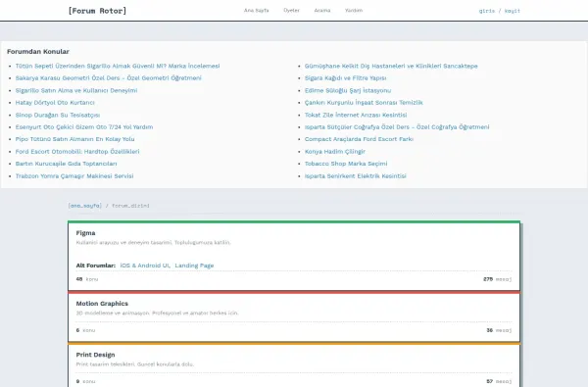Open the [Forum Rotor] site logo

tap(97, 11)
